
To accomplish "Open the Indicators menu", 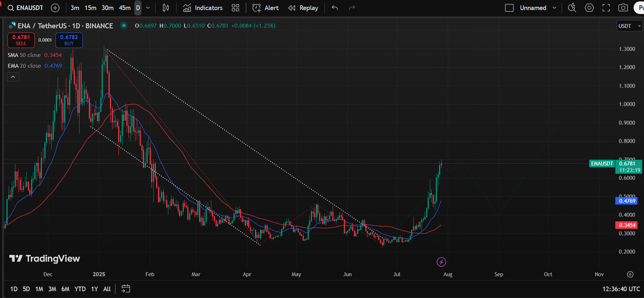I will (x=203, y=8).
